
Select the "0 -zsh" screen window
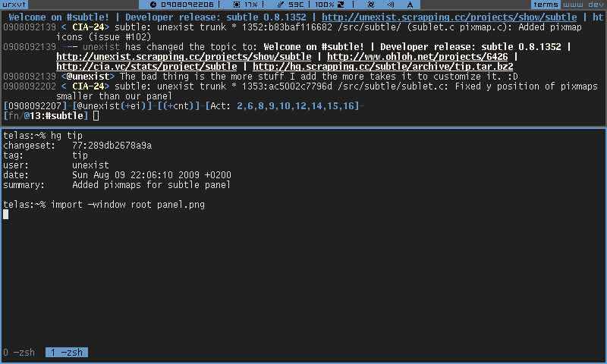pos(19,352)
